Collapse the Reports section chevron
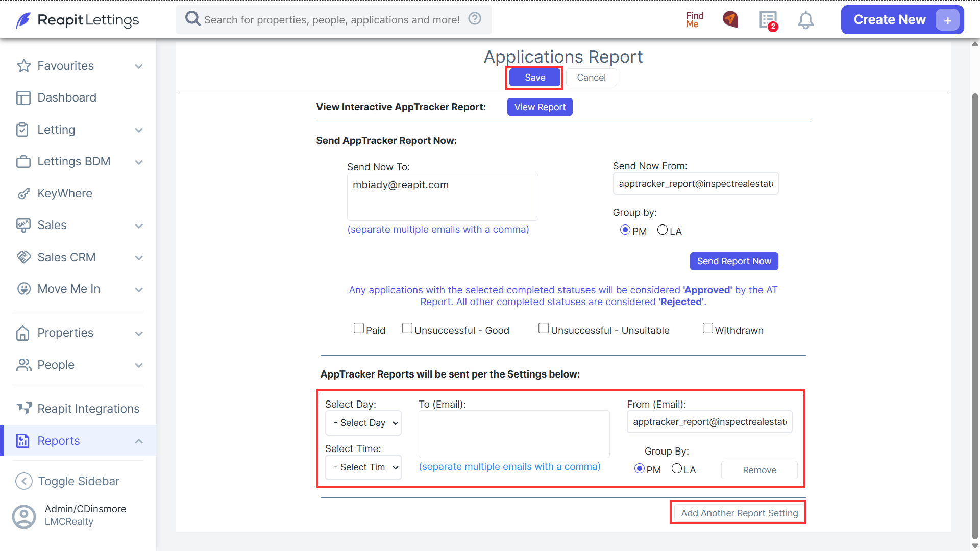Screen dimensions: 980x551 (139, 441)
